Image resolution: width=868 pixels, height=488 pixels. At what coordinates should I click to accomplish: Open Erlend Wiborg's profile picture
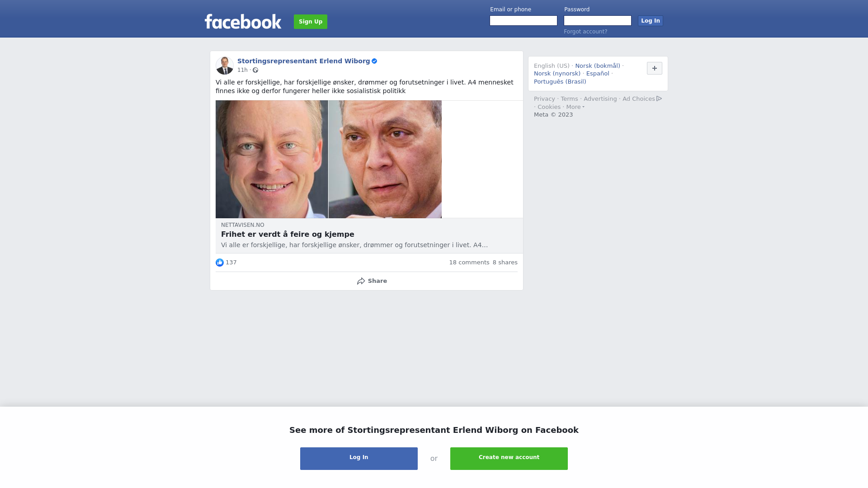[225, 66]
